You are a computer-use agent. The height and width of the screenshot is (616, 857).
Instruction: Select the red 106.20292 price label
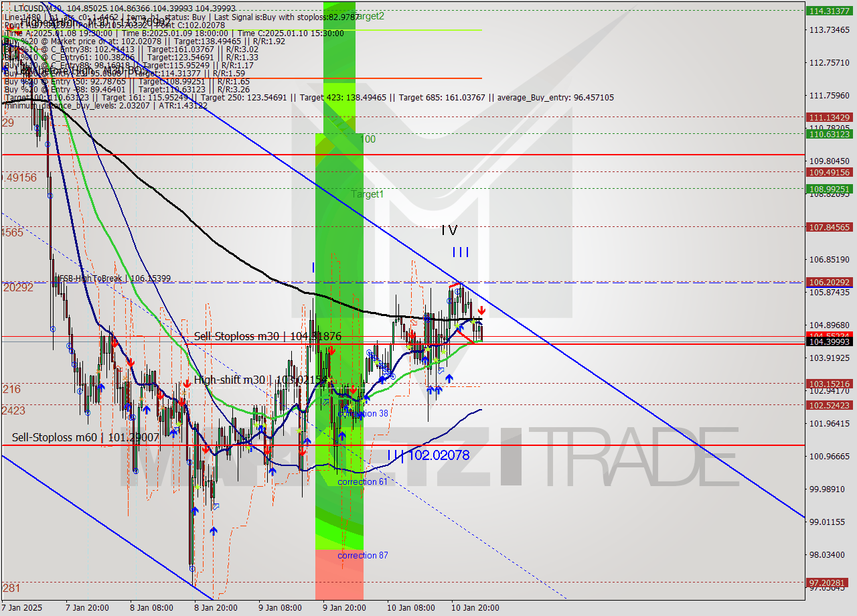[x=830, y=282]
